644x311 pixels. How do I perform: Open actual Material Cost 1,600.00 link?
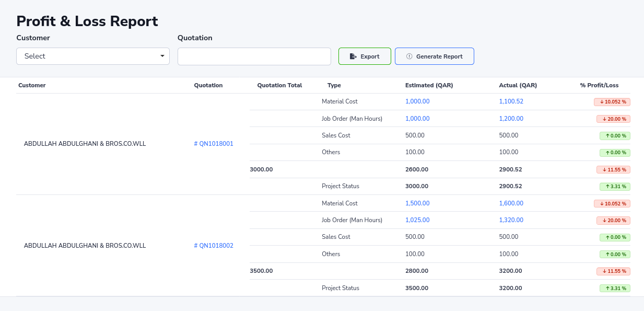(511, 203)
